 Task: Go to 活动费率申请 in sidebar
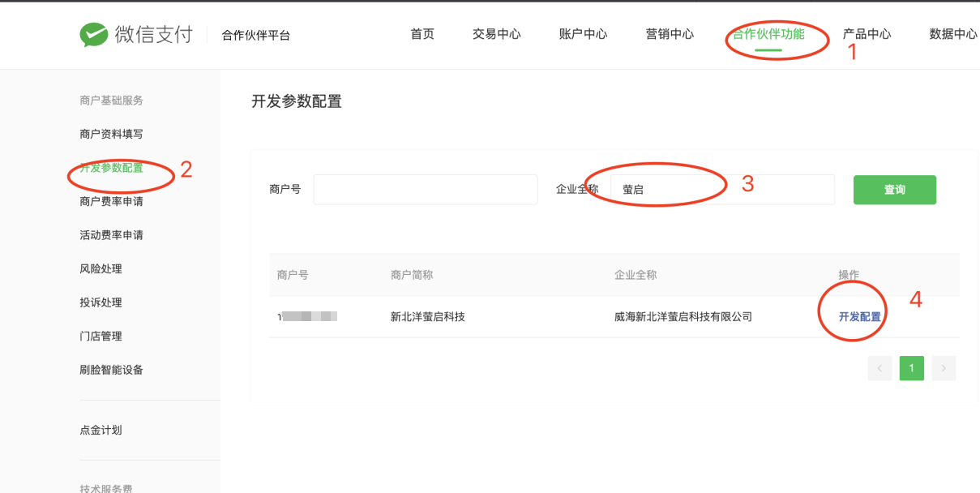pos(111,235)
